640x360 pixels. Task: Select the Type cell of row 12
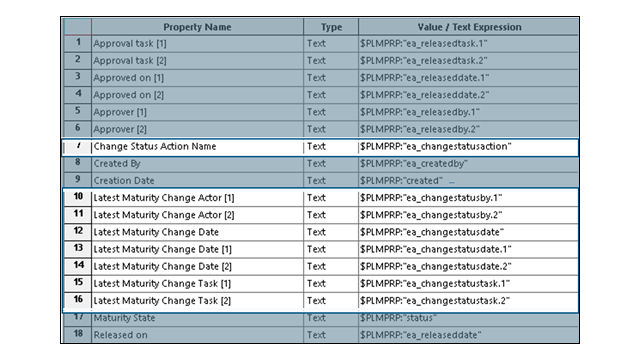pos(331,232)
